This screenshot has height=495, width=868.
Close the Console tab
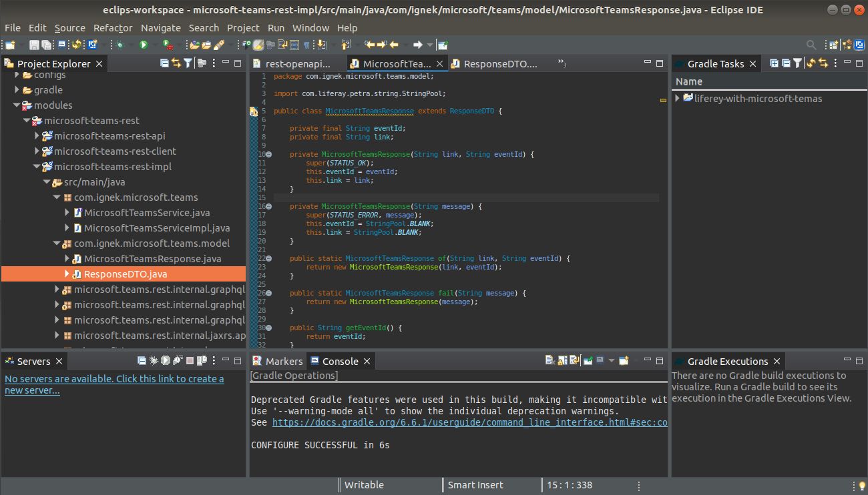pos(367,362)
